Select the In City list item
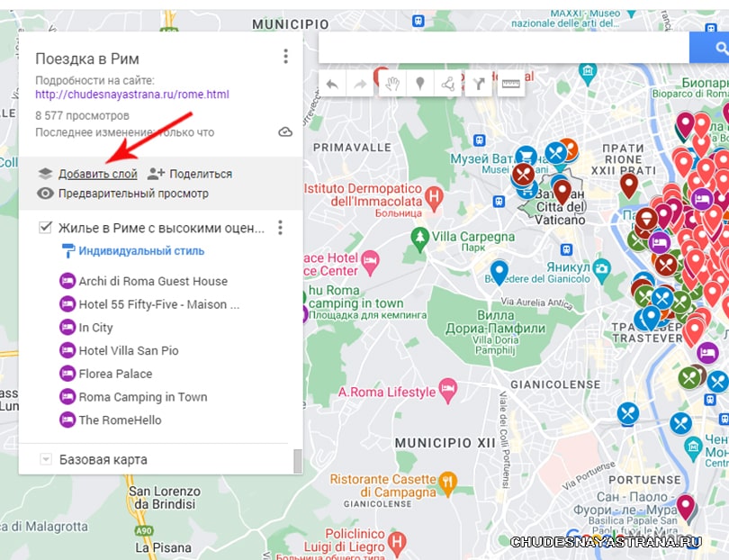Screen dimensions: 729x560 click(95, 328)
